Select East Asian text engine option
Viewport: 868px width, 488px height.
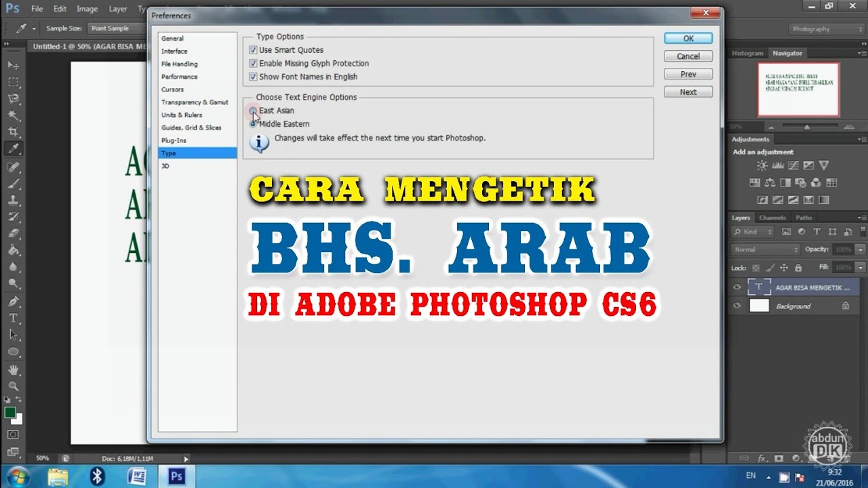click(x=253, y=110)
